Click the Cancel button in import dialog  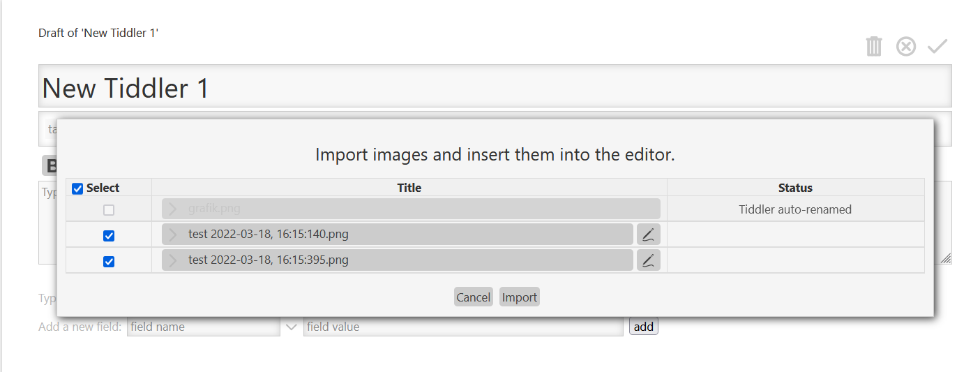[474, 297]
